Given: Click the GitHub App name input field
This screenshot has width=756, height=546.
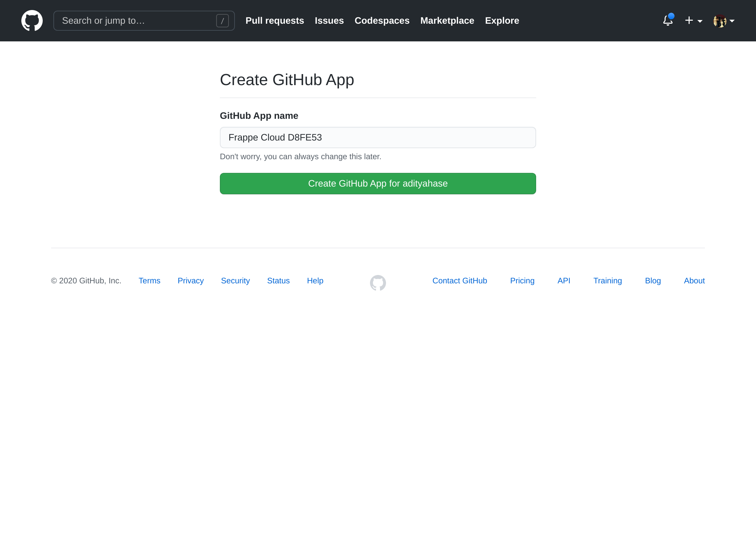Looking at the screenshot, I should (x=378, y=138).
